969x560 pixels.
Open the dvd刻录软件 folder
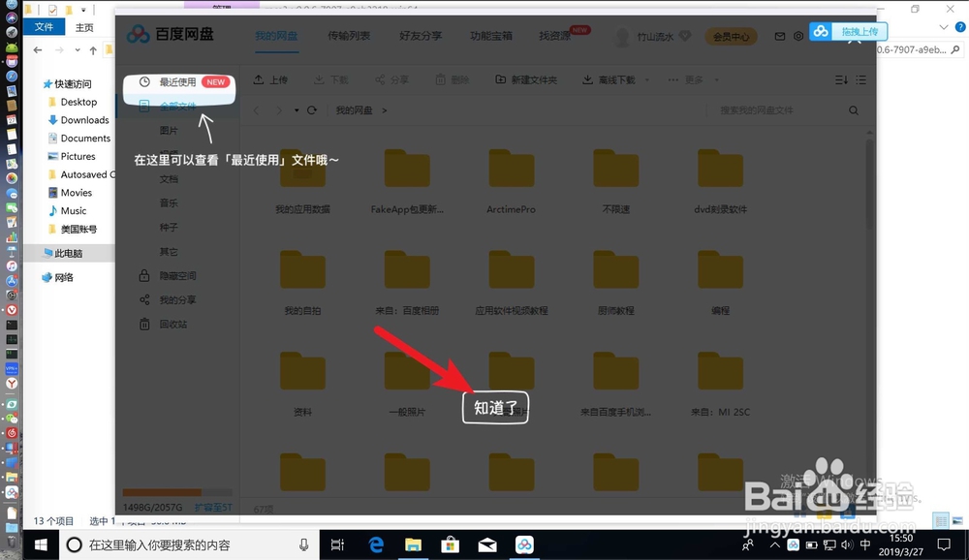pos(720,181)
